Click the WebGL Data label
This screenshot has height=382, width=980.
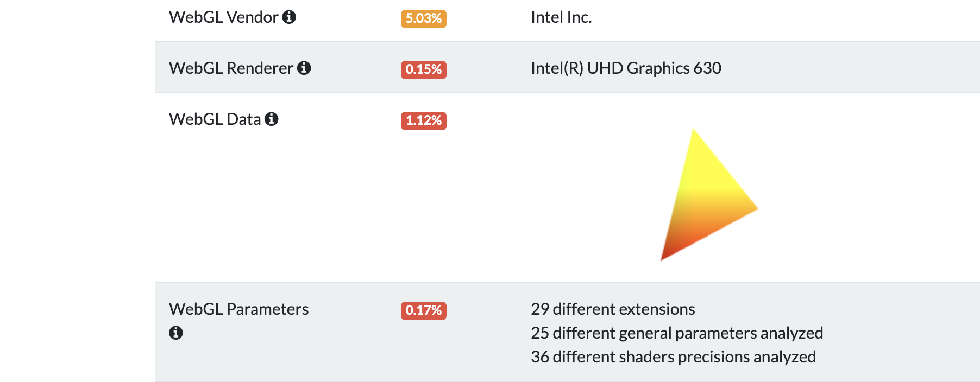215,119
